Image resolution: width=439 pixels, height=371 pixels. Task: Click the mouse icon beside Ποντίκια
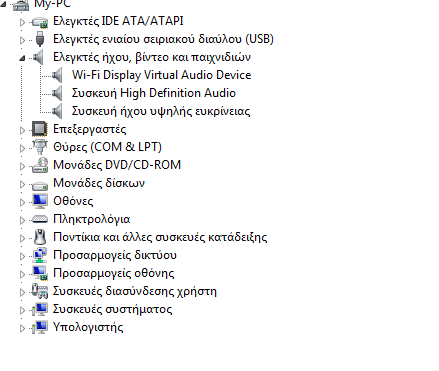pos(40,237)
